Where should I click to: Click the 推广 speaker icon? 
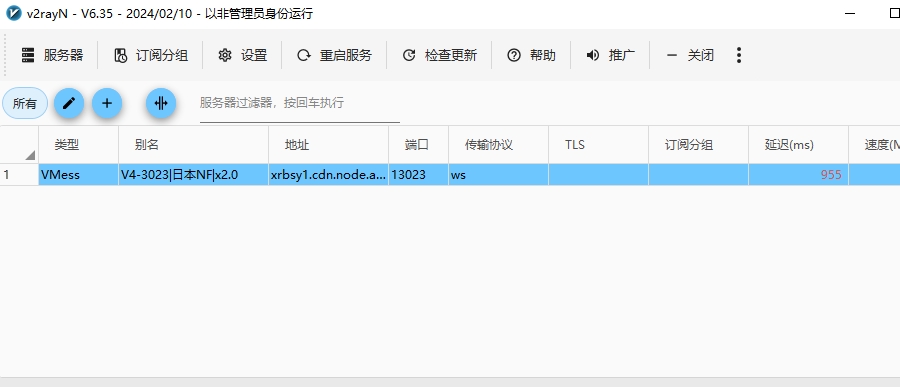(592, 55)
